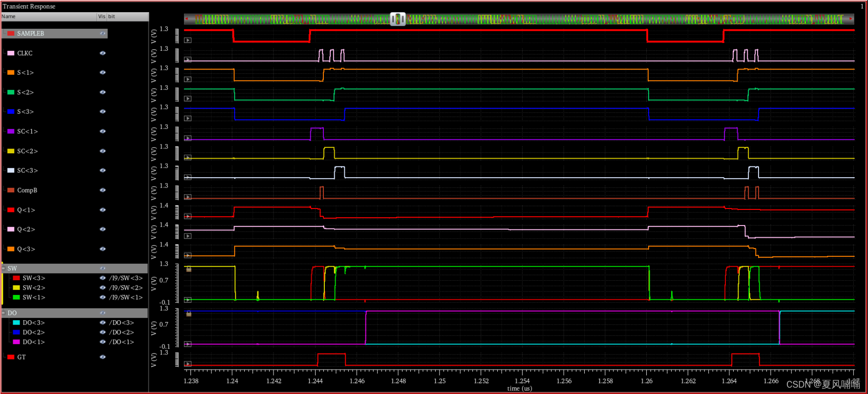Toggle visibility of SC<2>
The width and height of the screenshot is (868, 394).
pyautogui.click(x=103, y=151)
